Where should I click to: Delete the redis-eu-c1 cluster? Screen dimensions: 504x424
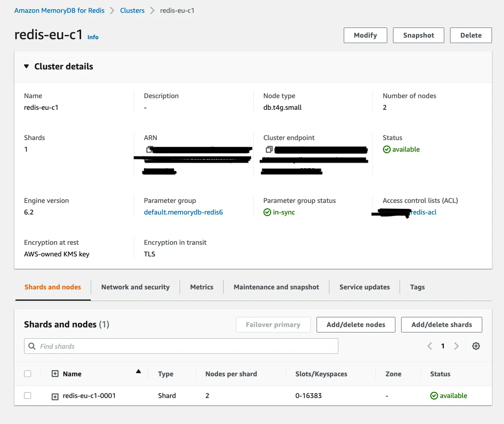pyautogui.click(x=471, y=35)
